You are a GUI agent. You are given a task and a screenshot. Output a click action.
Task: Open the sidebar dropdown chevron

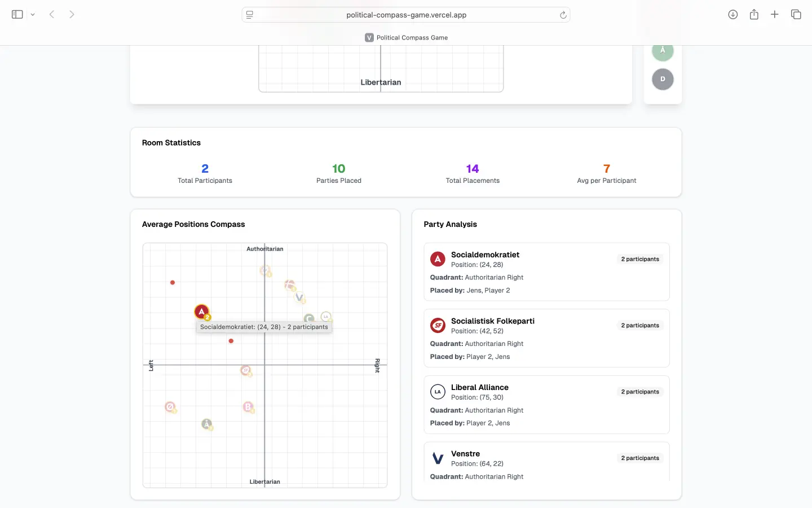(x=33, y=14)
